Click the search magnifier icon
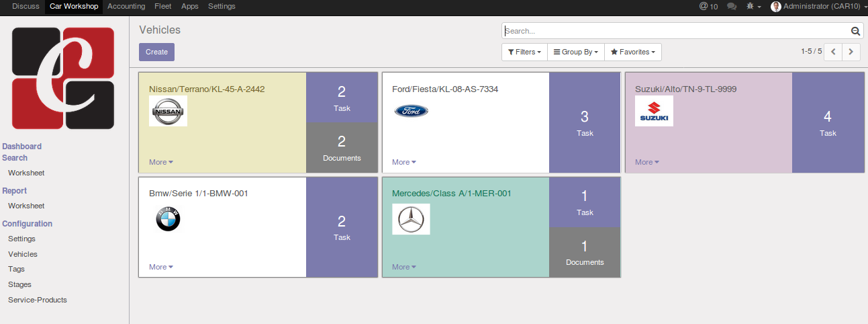 point(855,31)
